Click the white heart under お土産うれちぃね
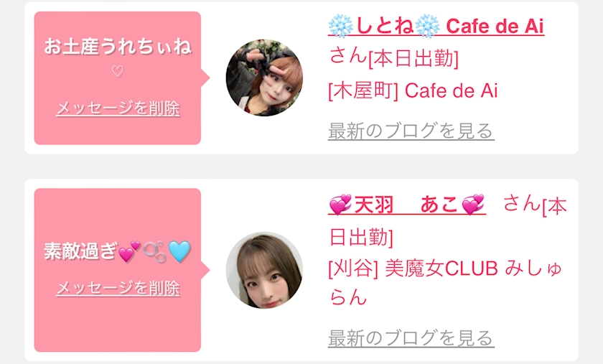This screenshot has width=603, height=364. pos(118,71)
